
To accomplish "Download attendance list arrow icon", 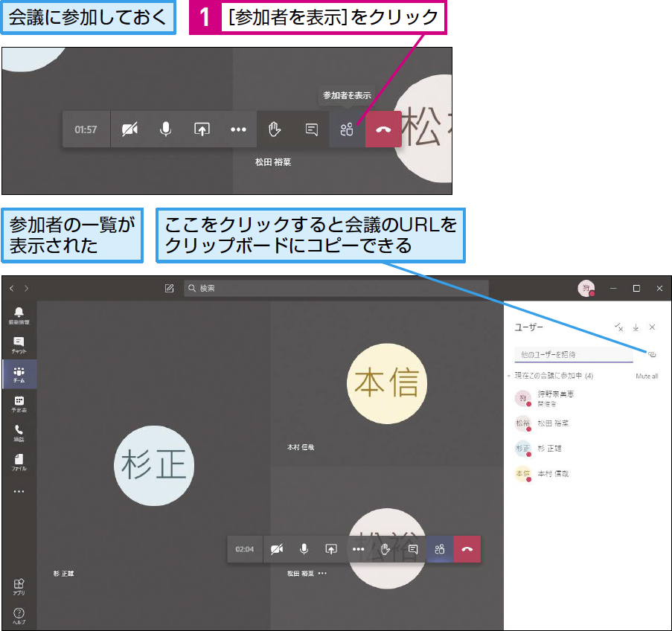I will pos(636,327).
